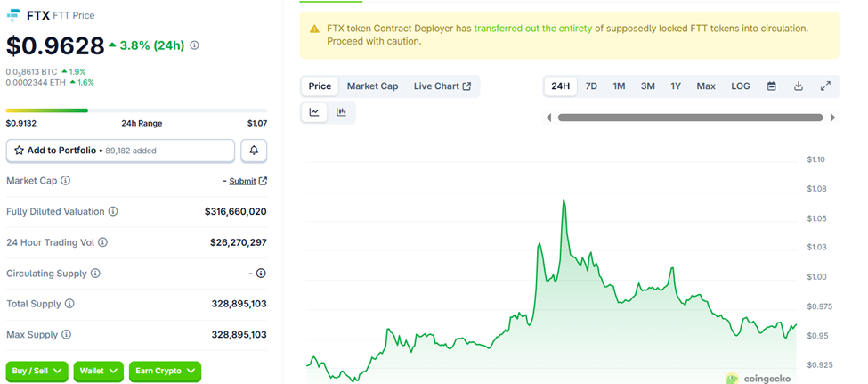Screen dimensions: 868x384
Task: Click the chart horizontal scrollbar
Action: click(690, 118)
